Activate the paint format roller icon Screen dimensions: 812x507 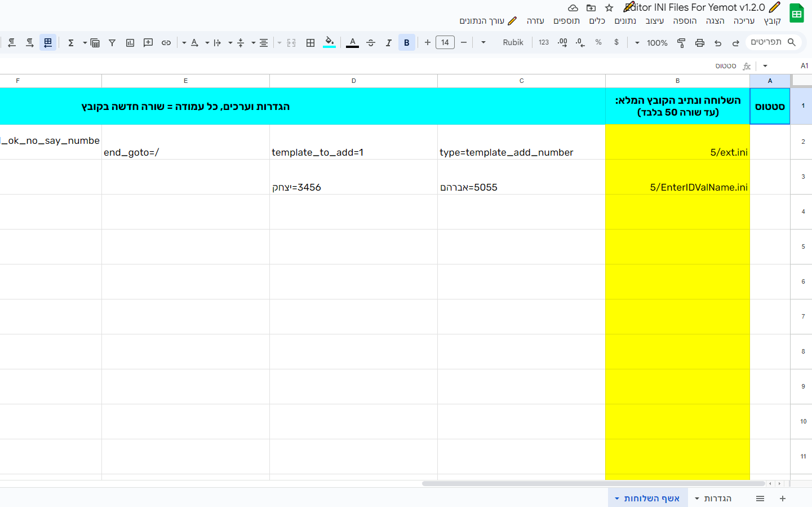pyautogui.click(x=681, y=43)
